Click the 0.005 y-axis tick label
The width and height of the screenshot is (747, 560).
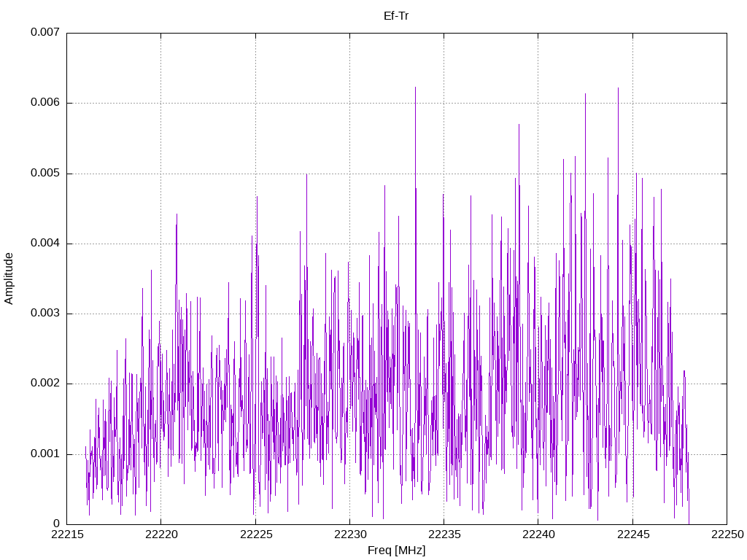point(45,173)
